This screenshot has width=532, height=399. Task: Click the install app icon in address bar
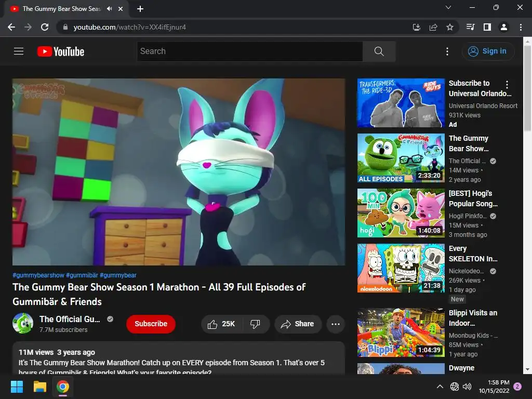417,27
